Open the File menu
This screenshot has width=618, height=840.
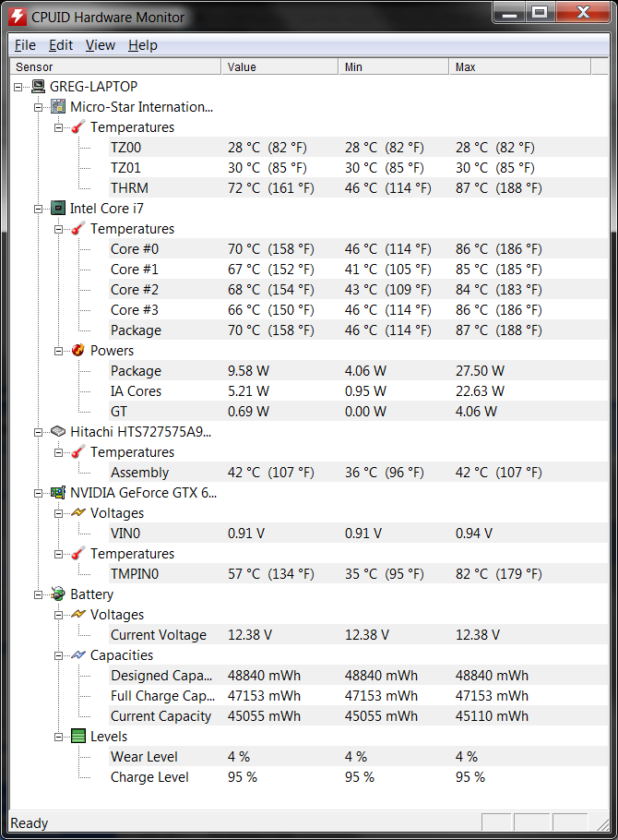(25, 45)
